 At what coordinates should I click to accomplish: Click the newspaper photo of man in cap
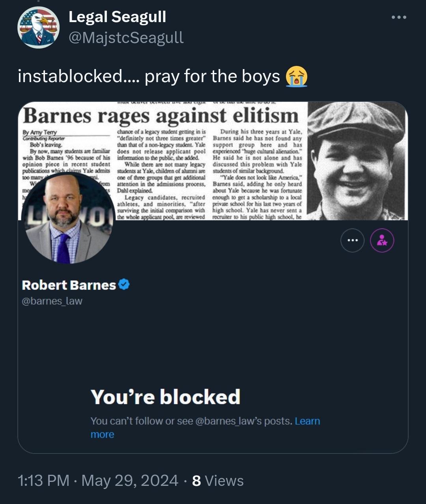coord(357,161)
